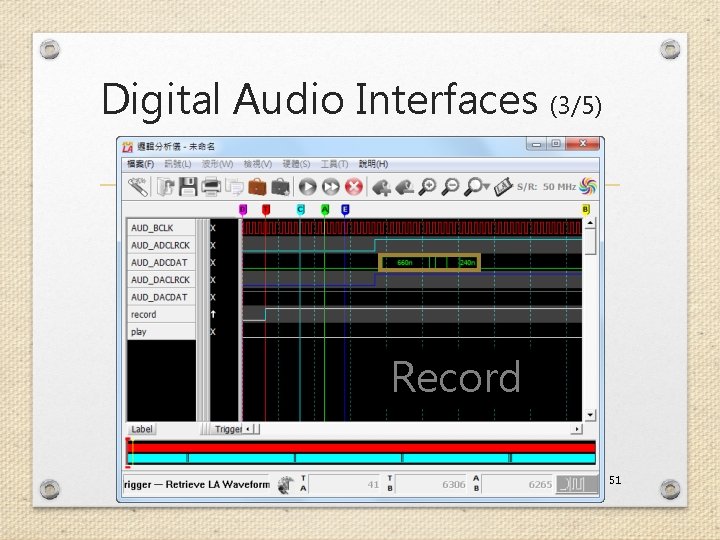Click the Label column header
720x540 pixels.
[x=142, y=429]
